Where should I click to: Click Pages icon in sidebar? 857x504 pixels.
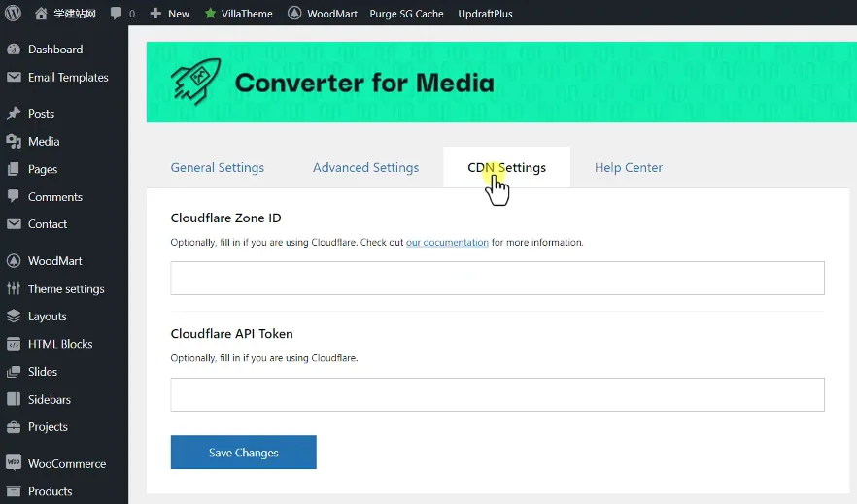[14, 169]
